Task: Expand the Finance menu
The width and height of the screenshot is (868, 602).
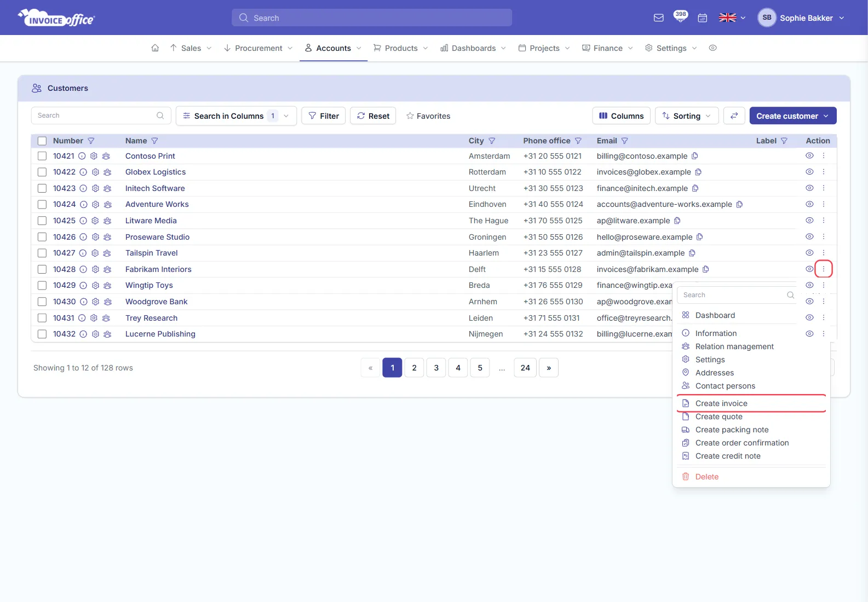Action: coord(607,48)
